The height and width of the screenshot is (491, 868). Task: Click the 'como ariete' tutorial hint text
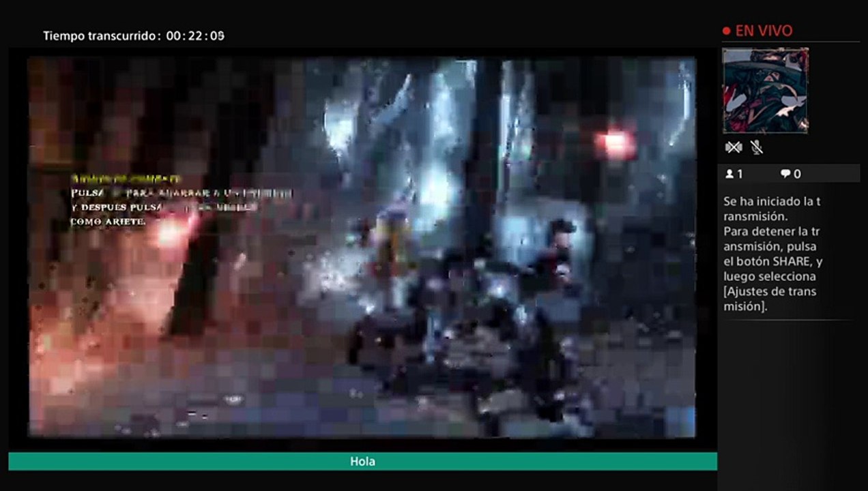click(x=108, y=222)
